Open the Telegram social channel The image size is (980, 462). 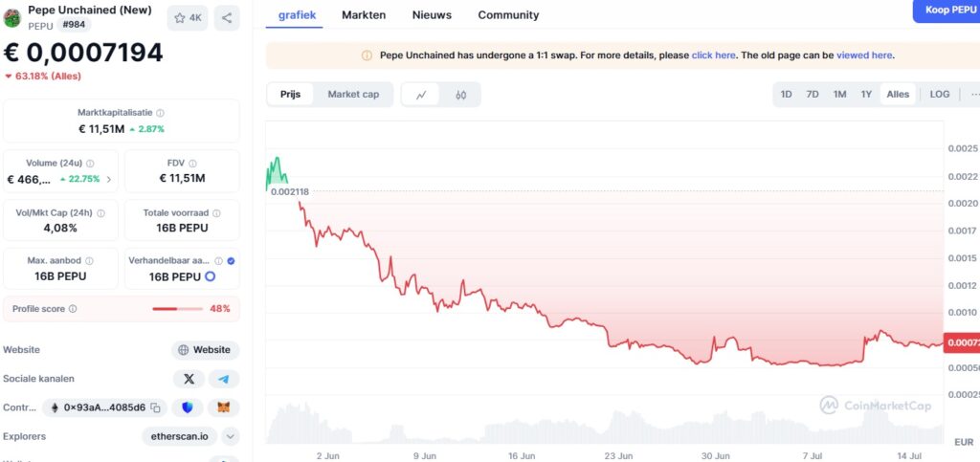pos(224,379)
